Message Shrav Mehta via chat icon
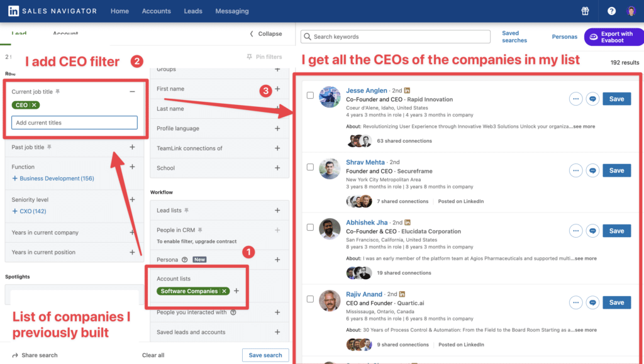Screen dimensions: 644x364 [592, 170]
